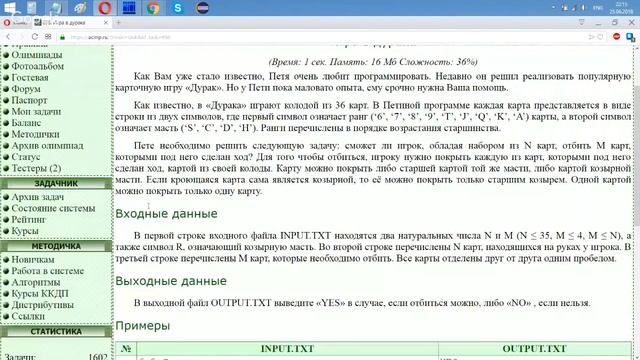This screenshot has width=640, height=360.
Task: Go to the Гостевая page
Action: click(x=30, y=78)
